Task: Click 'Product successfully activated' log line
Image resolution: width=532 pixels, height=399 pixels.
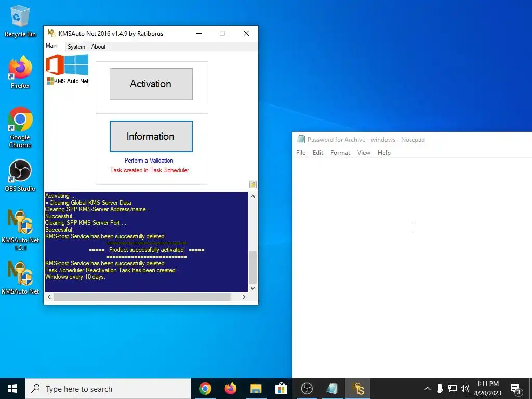Action: coord(146,250)
